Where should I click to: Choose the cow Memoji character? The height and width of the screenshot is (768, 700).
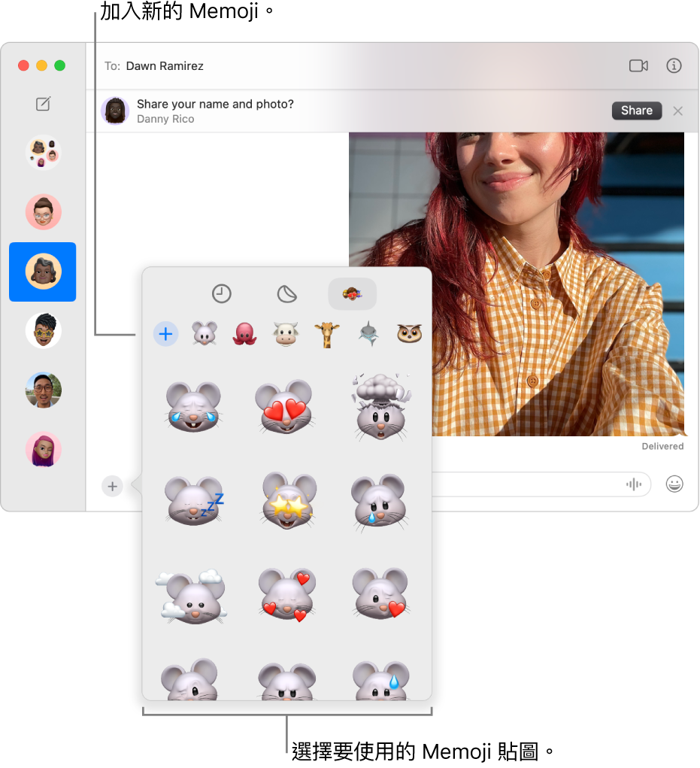point(286,334)
